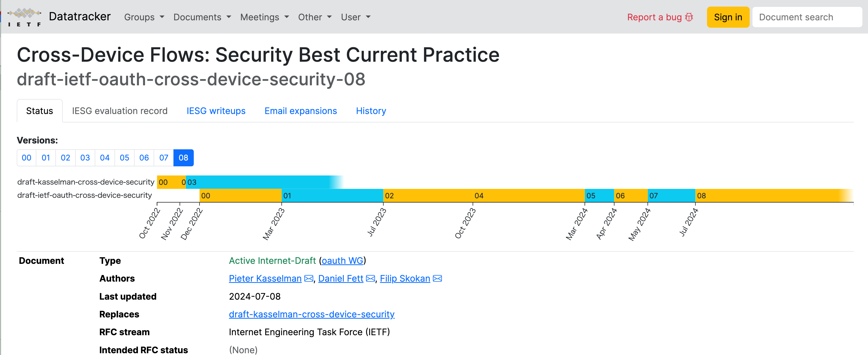Click the email envelope icon after Filip Skokan
Screen dimensions: 868x355
point(437,279)
